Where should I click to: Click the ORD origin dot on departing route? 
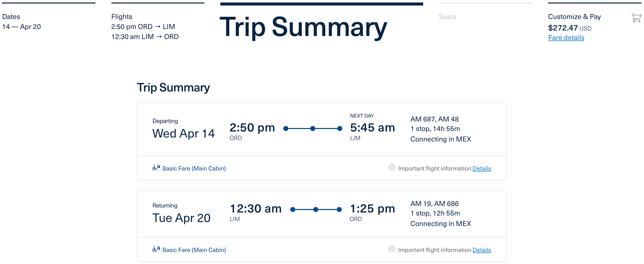point(286,128)
